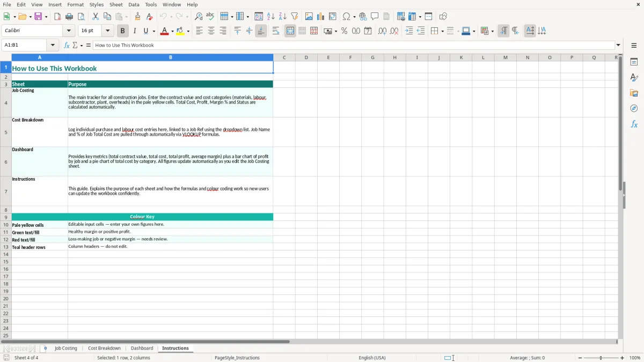Select column B header
This screenshot has width=644, height=362.
point(171,57)
